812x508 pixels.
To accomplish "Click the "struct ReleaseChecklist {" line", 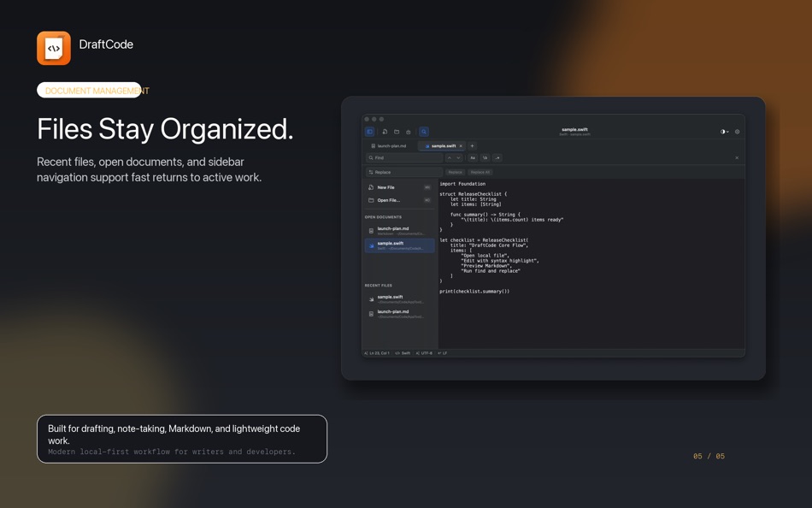I will point(474,194).
